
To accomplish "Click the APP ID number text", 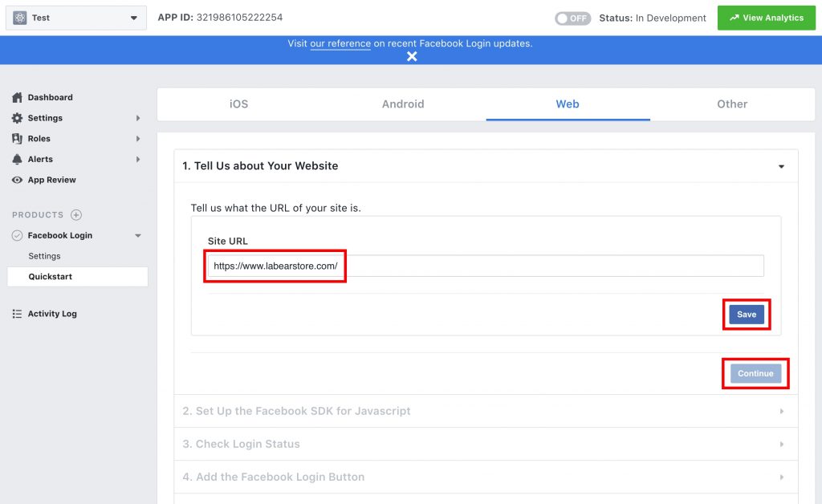I will tap(239, 18).
